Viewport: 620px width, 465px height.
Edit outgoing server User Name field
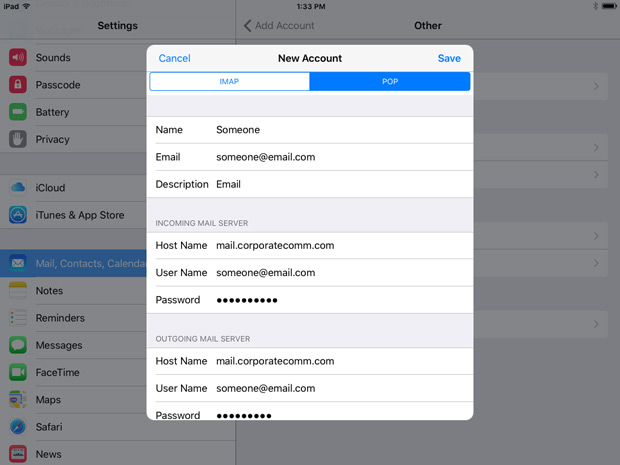[x=310, y=388]
